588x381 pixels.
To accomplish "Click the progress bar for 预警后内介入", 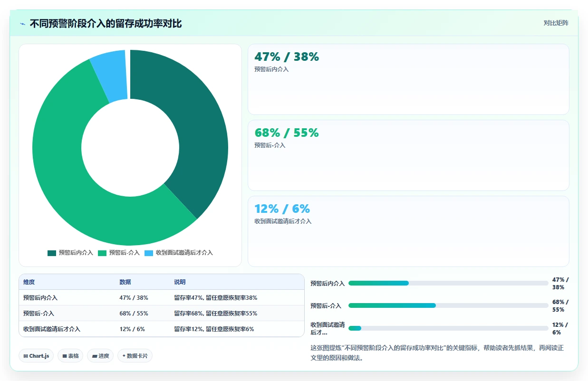I will pos(448,283).
